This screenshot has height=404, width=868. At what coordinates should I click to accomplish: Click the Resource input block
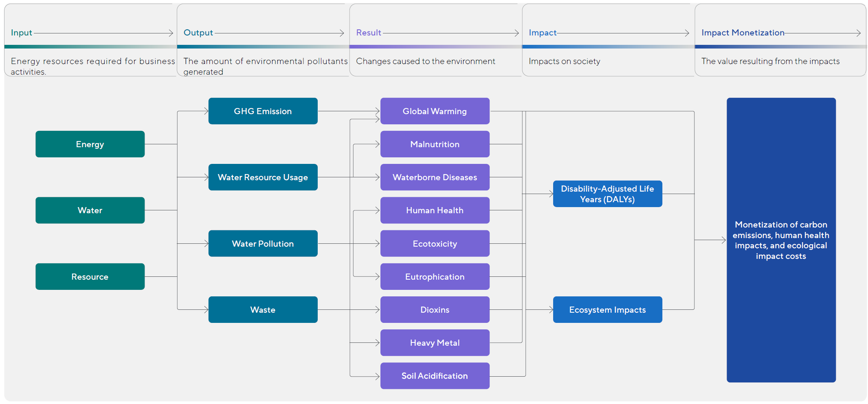(x=90, y=276)
